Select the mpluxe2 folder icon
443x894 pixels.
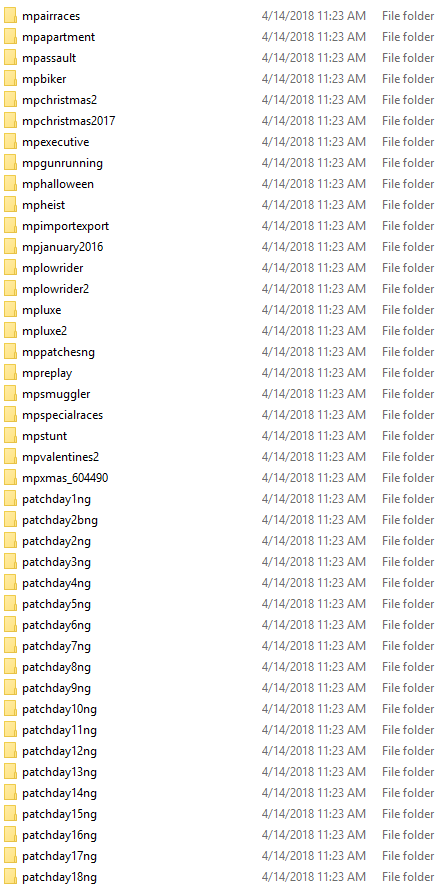click(x=10, y=331)
